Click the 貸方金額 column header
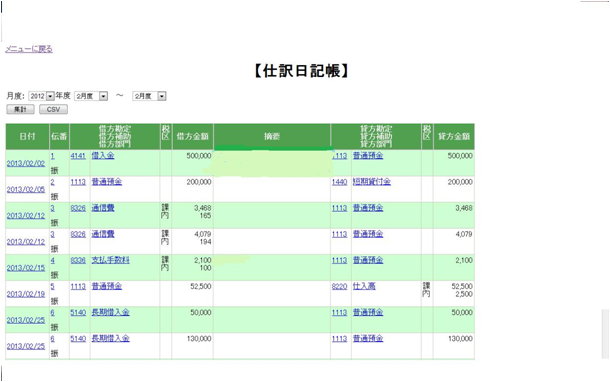 point(454,137)
